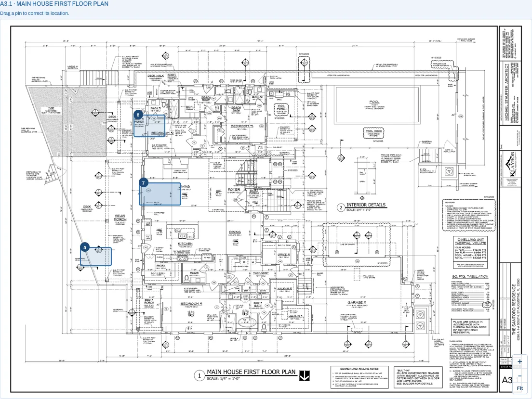The height and width of the screenshot is (399, 532).
Task: Click the blue highlighted area of pin 6
Action: 149,126
